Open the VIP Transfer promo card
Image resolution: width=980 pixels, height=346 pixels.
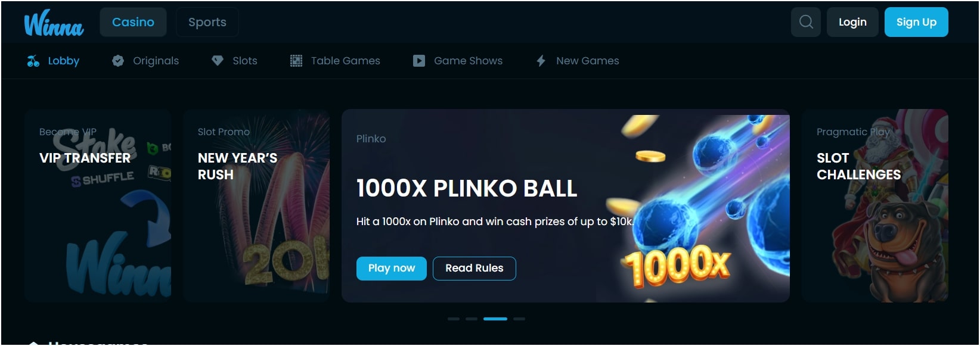click(x=98, y=205)
